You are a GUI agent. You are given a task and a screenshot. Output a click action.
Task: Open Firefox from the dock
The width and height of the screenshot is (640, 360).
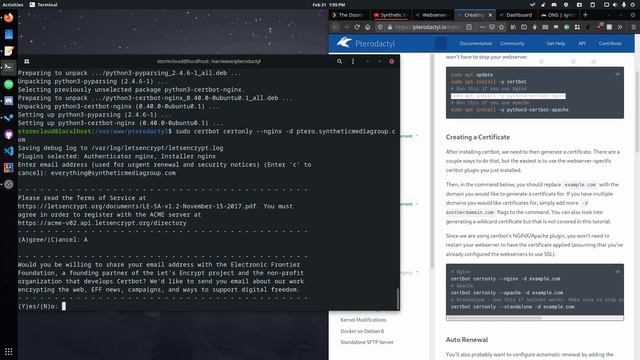point(9,18)
